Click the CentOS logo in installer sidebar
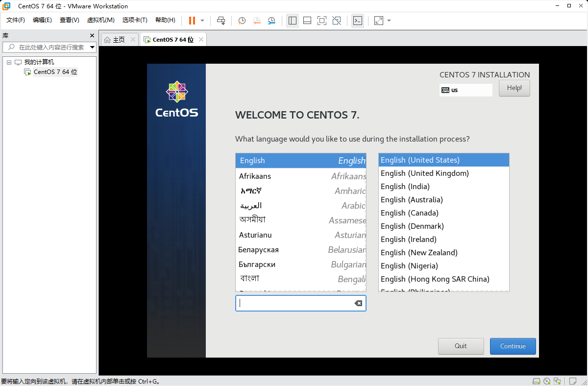Image resolution: width=588 pixels, height=386 pixels. point(176,99)
